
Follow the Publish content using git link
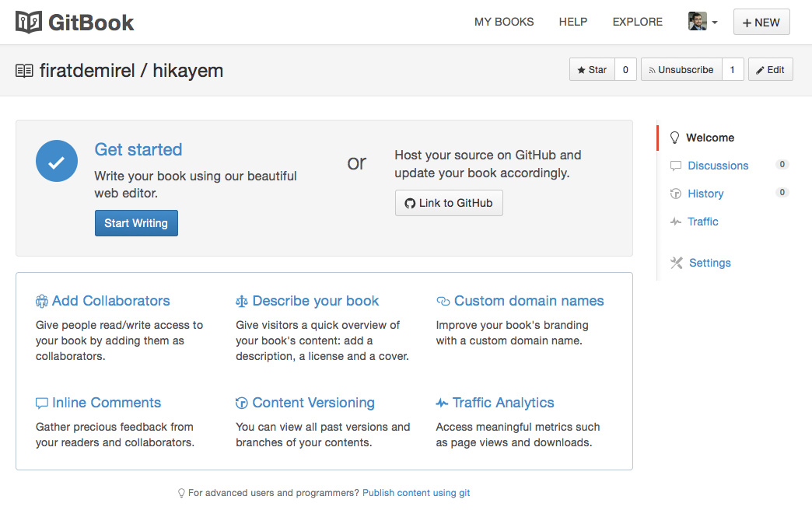coord(416,493)
